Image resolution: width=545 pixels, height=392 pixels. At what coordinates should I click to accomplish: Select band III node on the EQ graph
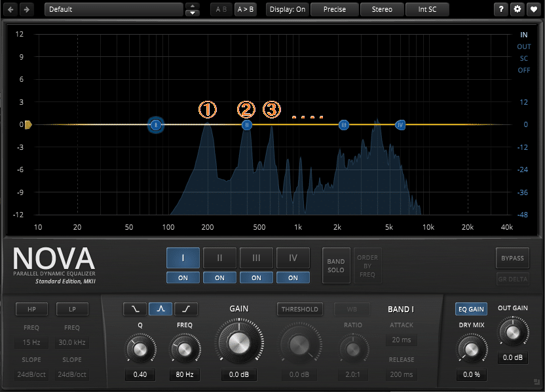(x=344, y=124)
